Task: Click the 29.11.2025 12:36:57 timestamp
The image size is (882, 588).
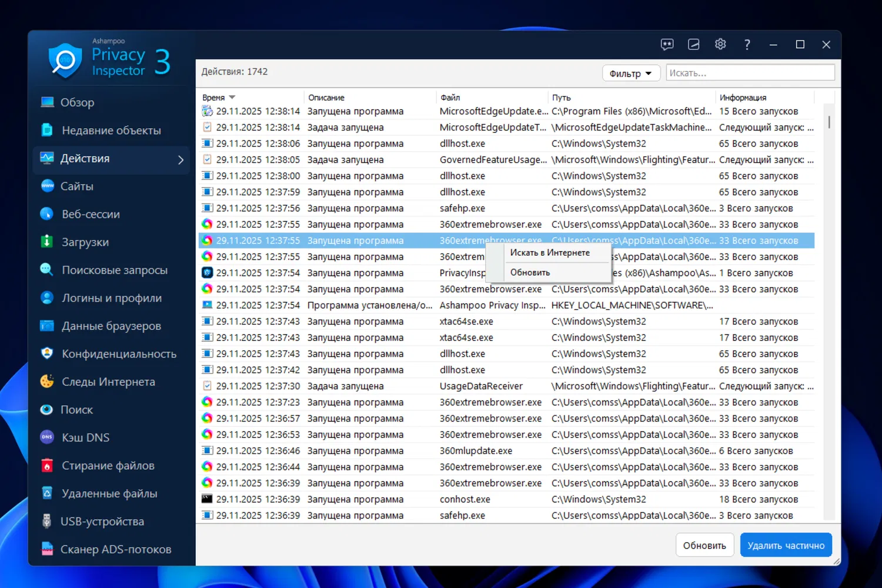Action: point(258,419)
